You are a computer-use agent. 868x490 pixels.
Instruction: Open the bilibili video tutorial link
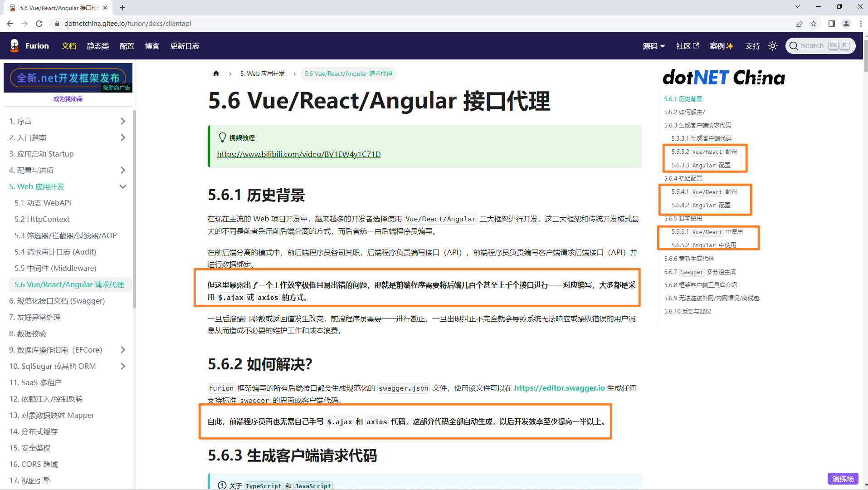[298, 154]
